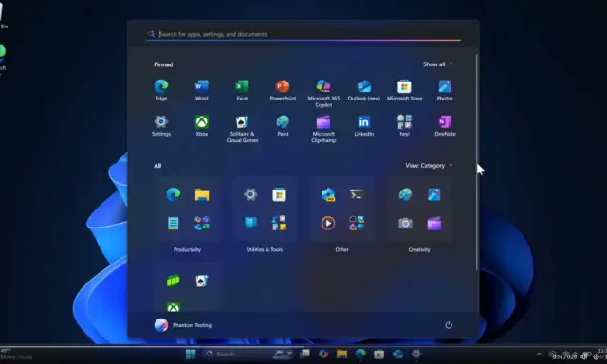The width and height of the screenshot is (607, 364).
Task: Open the power options button
Action: [449, 325]
